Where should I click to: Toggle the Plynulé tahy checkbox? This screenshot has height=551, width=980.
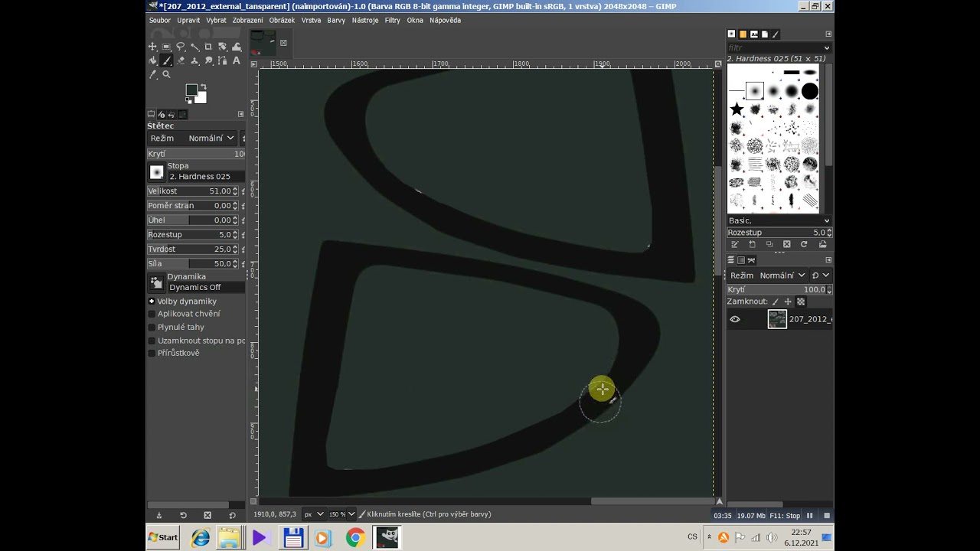(x=152, y=328)
